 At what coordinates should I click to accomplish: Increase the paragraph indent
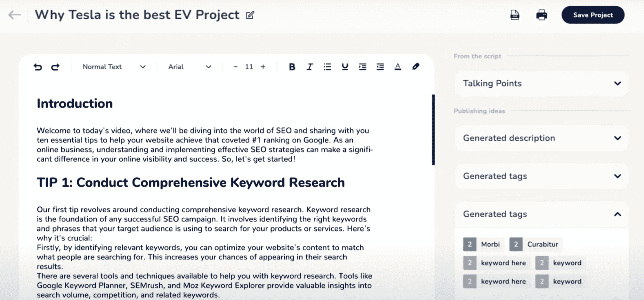tap(362, 67)
